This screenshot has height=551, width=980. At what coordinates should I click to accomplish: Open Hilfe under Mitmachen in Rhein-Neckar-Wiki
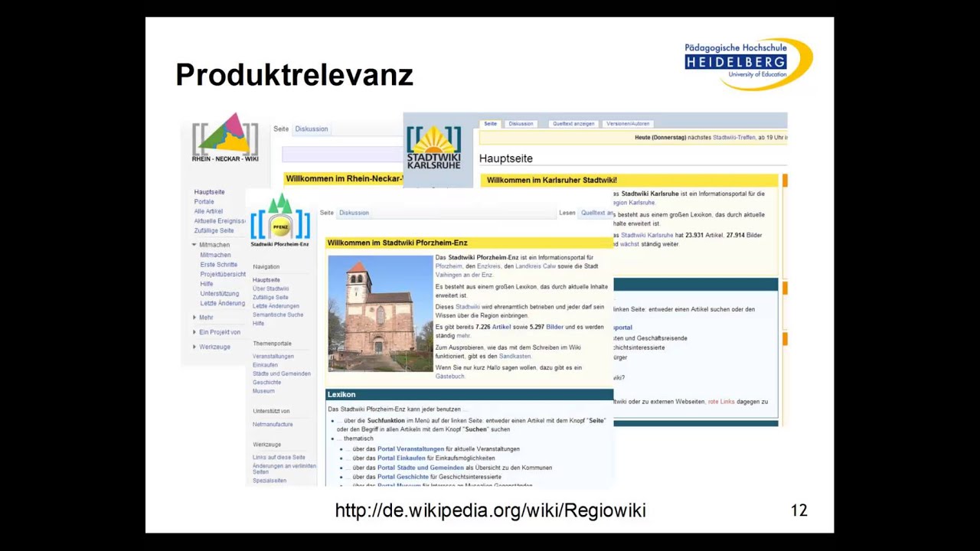(x=207, y=284)
